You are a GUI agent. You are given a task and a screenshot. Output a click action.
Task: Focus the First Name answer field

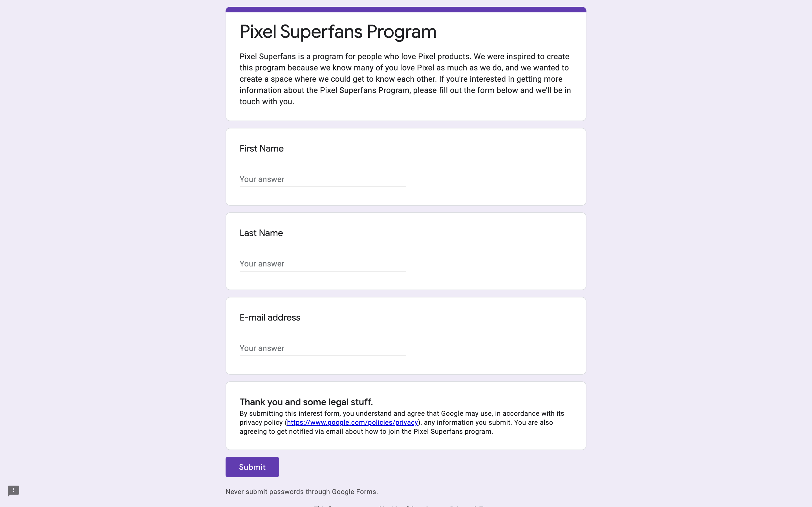(322, 179)
